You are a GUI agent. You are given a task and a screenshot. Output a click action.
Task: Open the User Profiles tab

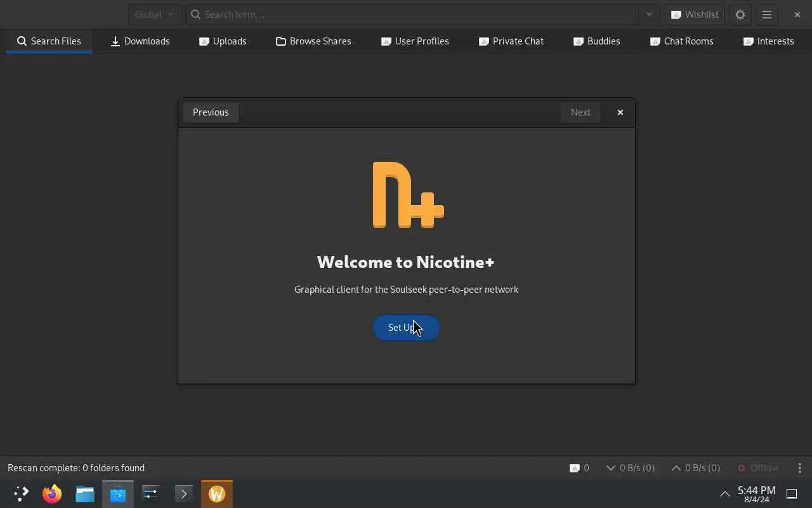[x=415, y=41]
